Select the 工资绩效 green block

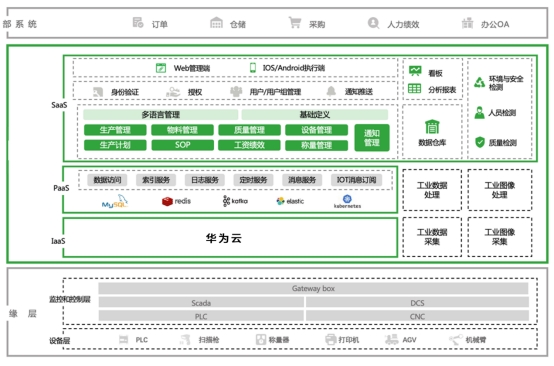pos(249,145)
